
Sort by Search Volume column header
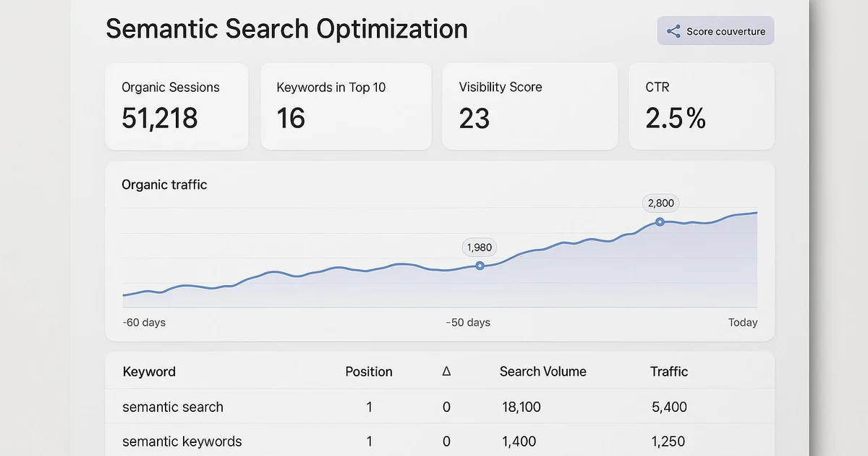pos(543,371)
